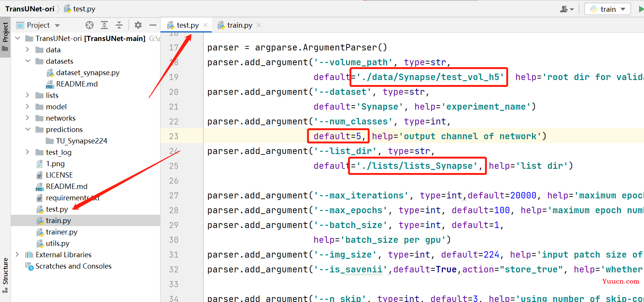Click the data folder icon

point(39,50)
